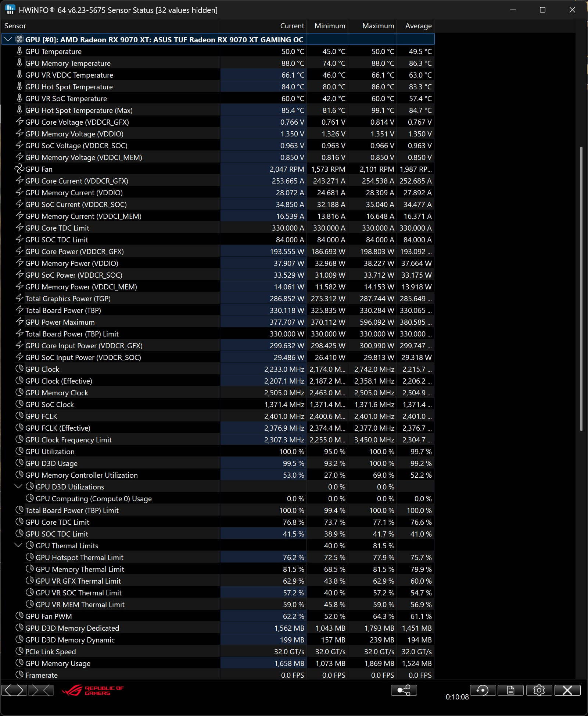Click the Total Board Power (TBP) wattage icon
Image resolution: width=588 pixels, height=716 pixels.
click(19, 310)
